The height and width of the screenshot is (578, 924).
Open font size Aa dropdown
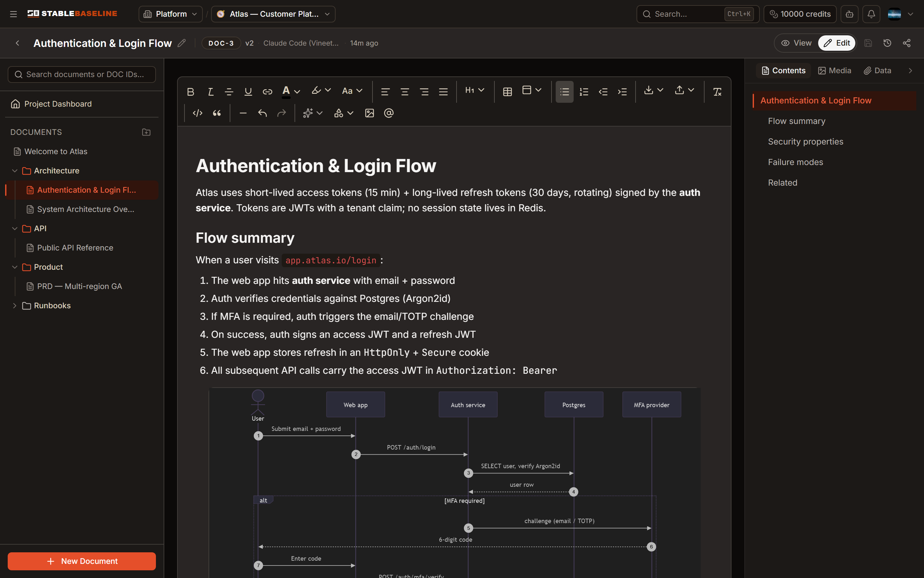point(352,91)
